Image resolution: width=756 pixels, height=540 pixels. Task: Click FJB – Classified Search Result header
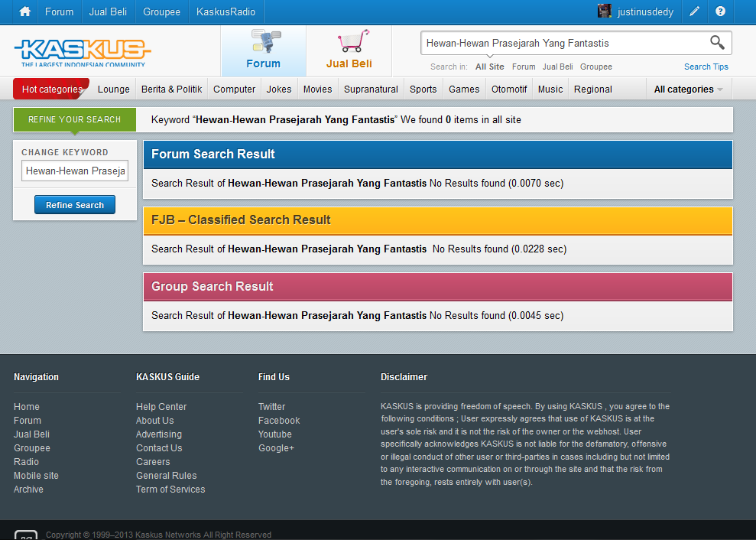tap(438, 220)
